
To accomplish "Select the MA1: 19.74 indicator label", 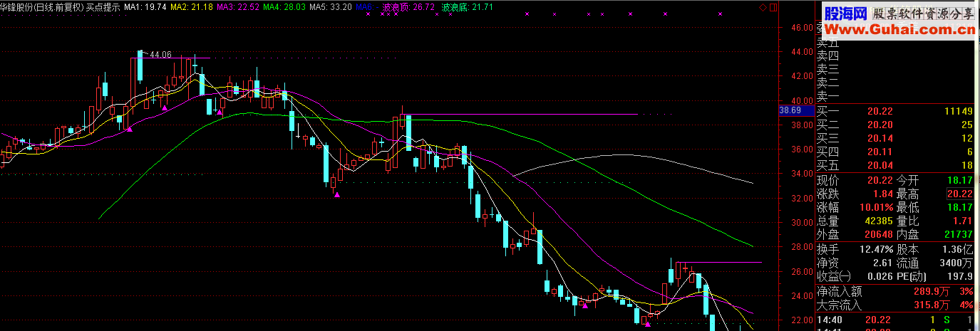I will [x=145, y=6].
